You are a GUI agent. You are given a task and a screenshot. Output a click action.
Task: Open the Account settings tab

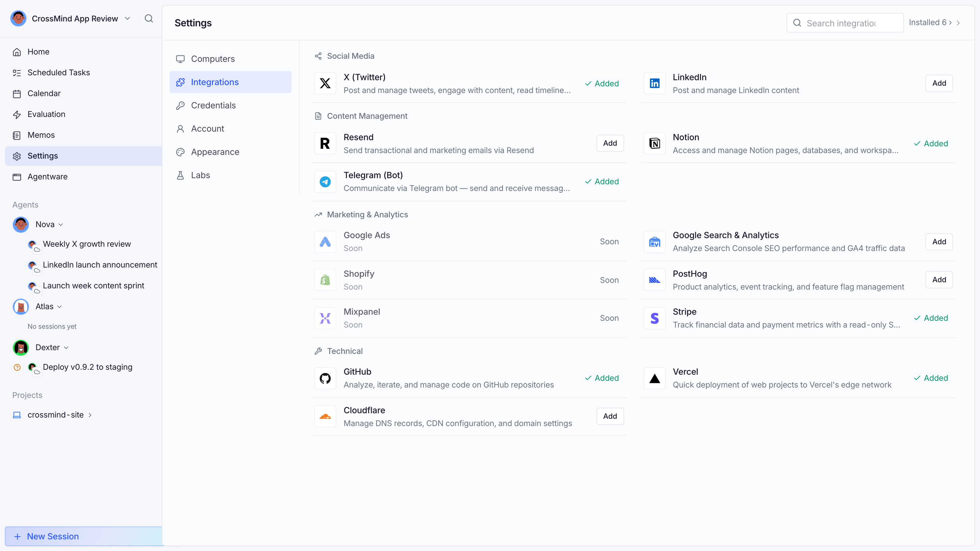click(231, 129)
